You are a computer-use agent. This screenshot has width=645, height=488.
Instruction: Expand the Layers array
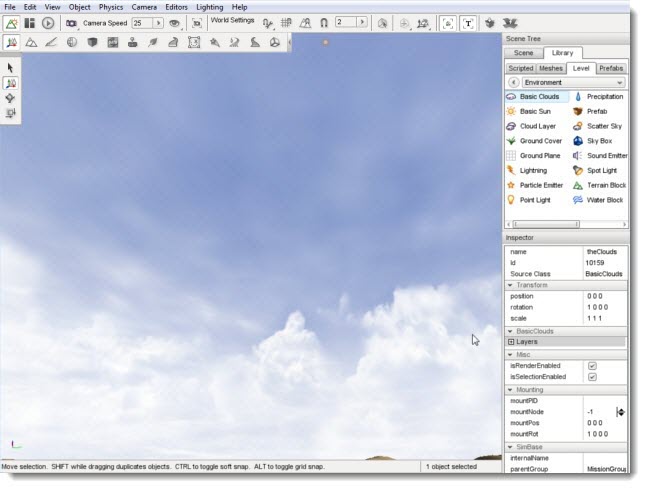click(x=511, y=342)
